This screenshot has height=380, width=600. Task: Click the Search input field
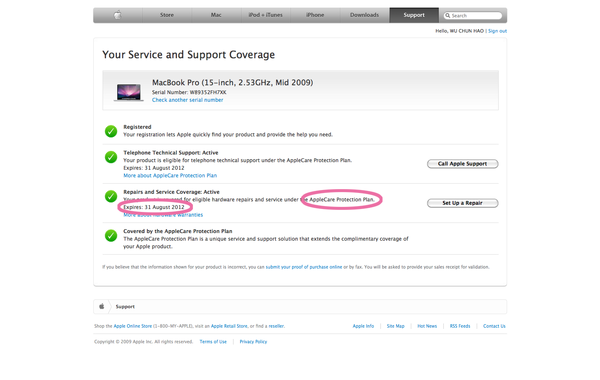tap(473, 15)
